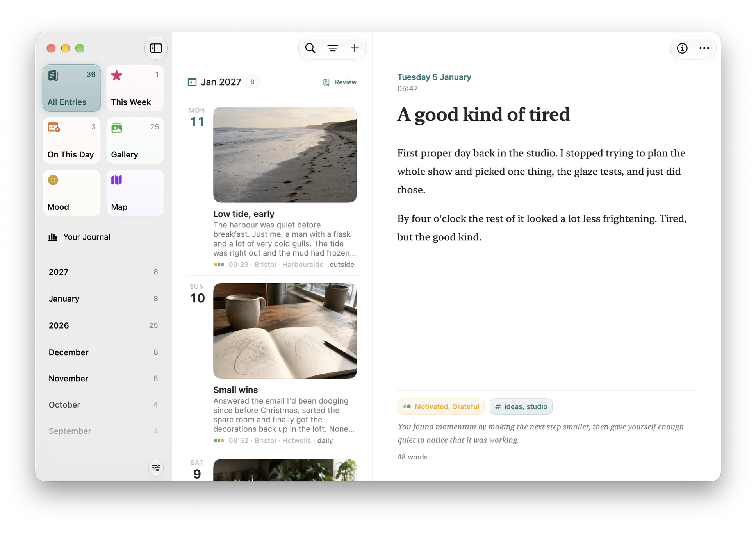Click the 8 entries count badge

click(x=252, y=82)
